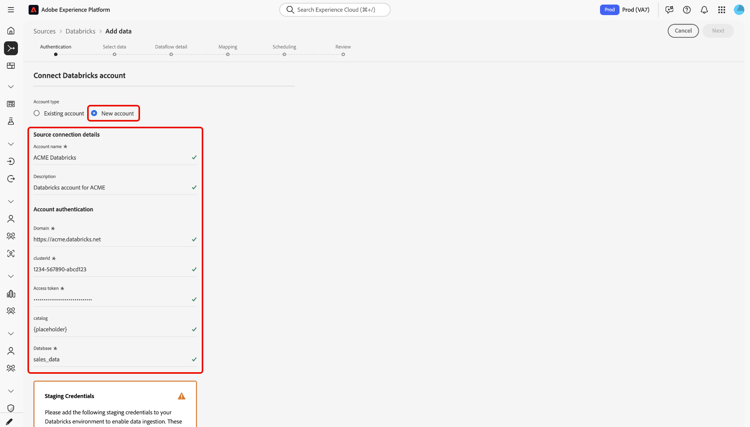Open the Databricks breadcrumb link
Image resolution: width=750 pixels, height=427 pixels.
(80, 31)
